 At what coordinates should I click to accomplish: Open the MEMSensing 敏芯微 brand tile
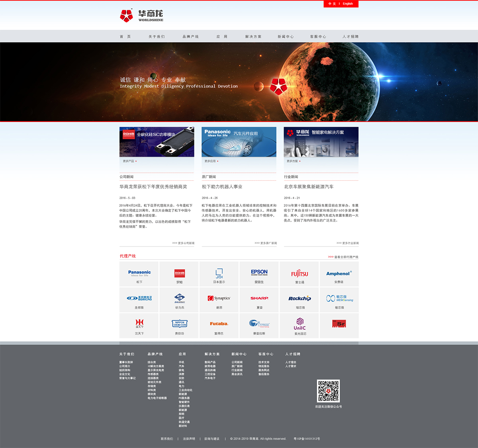[x=339, y=300]
